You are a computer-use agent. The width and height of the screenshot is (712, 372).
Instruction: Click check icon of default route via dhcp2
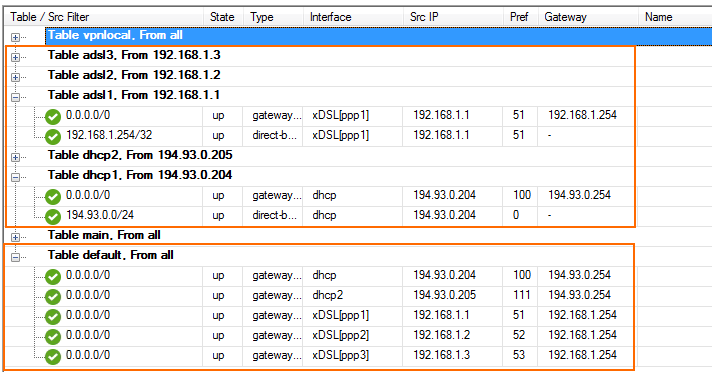53,297
